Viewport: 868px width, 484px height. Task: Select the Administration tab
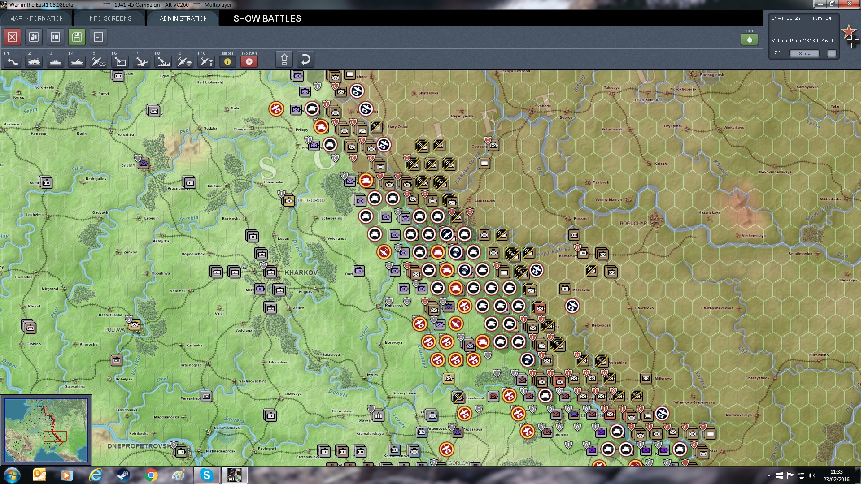pyautogui.click(x=183, y=18)
